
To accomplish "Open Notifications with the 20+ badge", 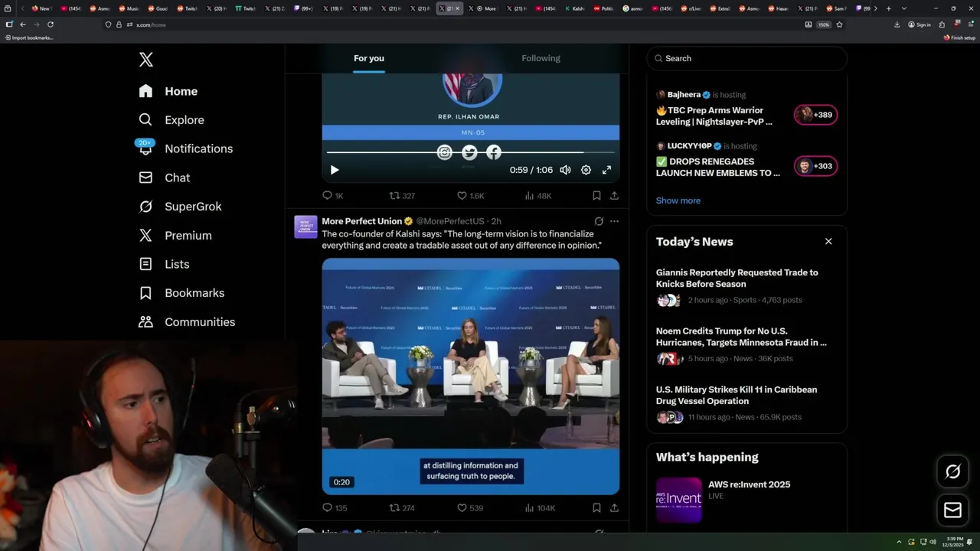I will (185, 148).
